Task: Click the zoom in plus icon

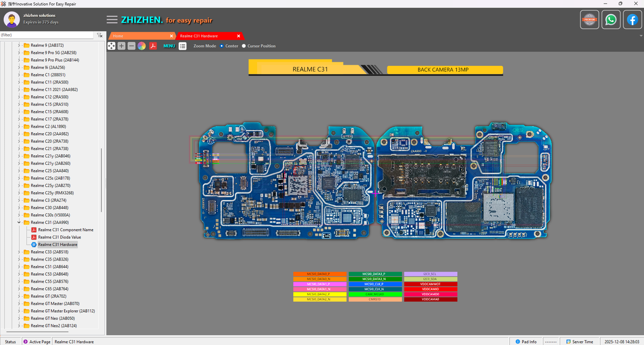Action: point(121,46)
